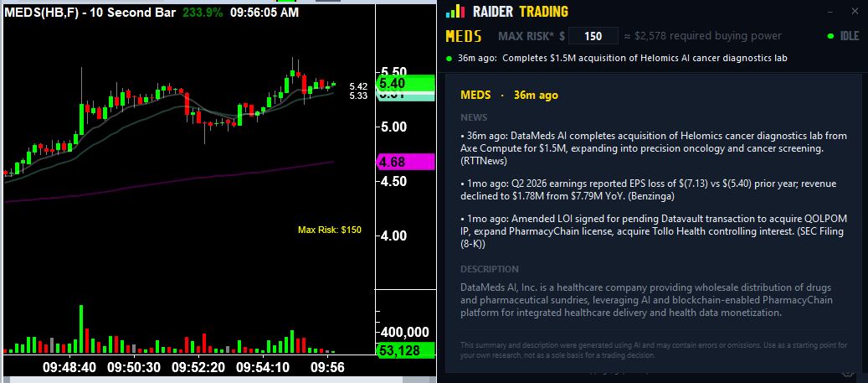Close the Raider Trading panel
This screenshot has height=383, width=868.
(854, 11)
